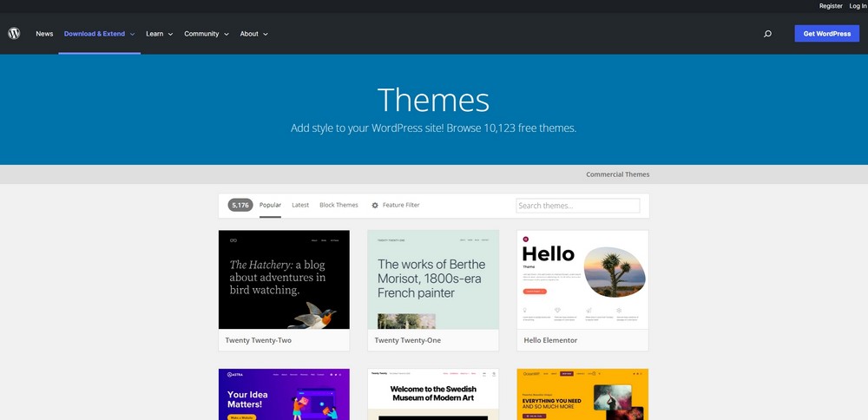The height and width of the screenshot is (420, 868).
Task: Click the WordPress logo icon
Action: [14, 34]
